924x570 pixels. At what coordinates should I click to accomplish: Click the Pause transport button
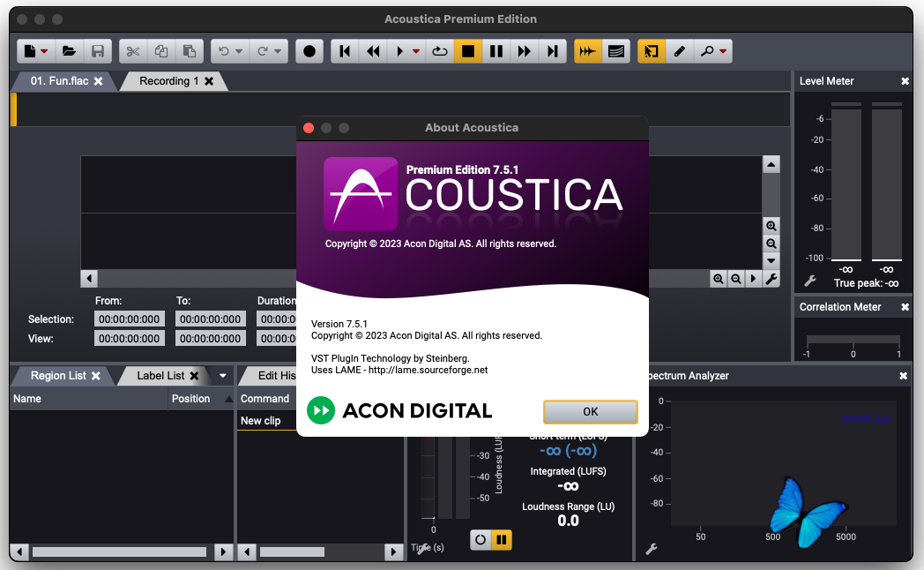[496, 51]
